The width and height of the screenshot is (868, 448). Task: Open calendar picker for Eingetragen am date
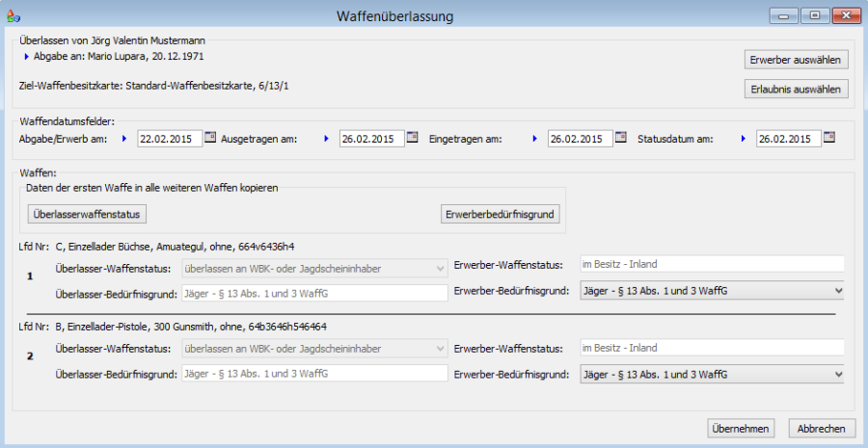(x=621, y=138)
